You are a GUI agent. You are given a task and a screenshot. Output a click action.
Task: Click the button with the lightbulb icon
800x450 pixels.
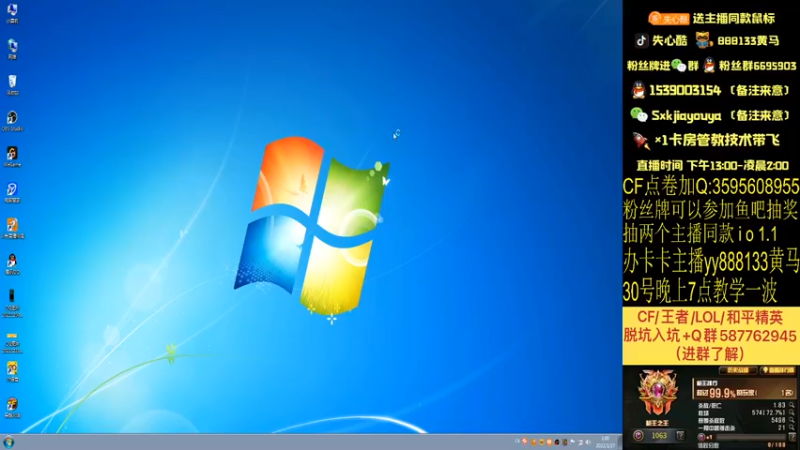(x=778, y=370)
